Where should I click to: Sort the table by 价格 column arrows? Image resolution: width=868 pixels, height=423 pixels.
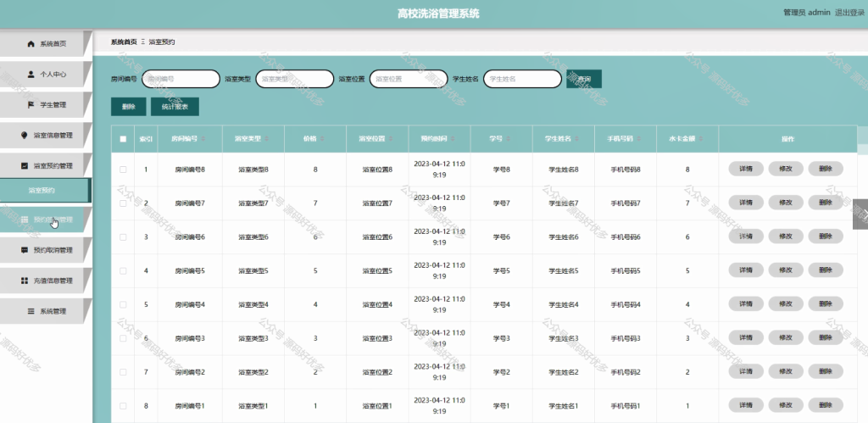pyautogui.click(x=322, y=139)
